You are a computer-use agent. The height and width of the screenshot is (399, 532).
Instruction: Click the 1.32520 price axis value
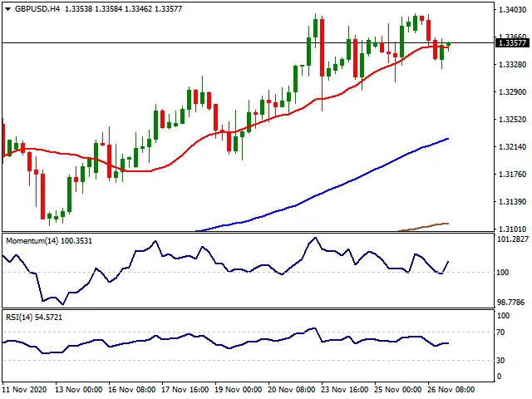(x=512, y=120)
